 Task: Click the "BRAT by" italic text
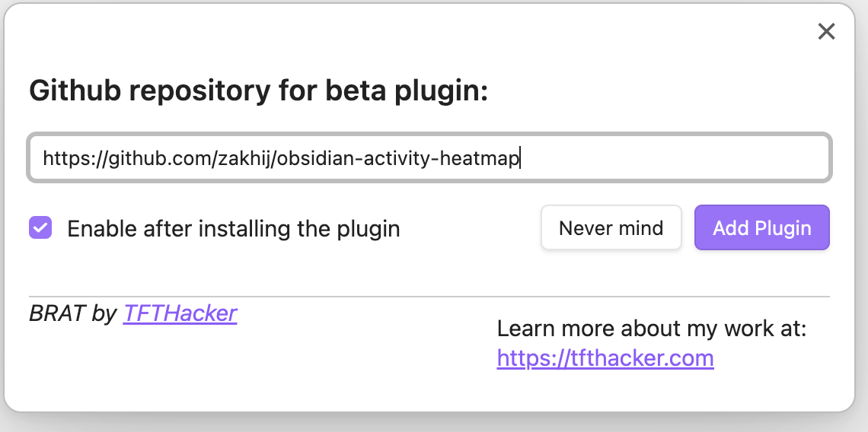click(72, 313)
